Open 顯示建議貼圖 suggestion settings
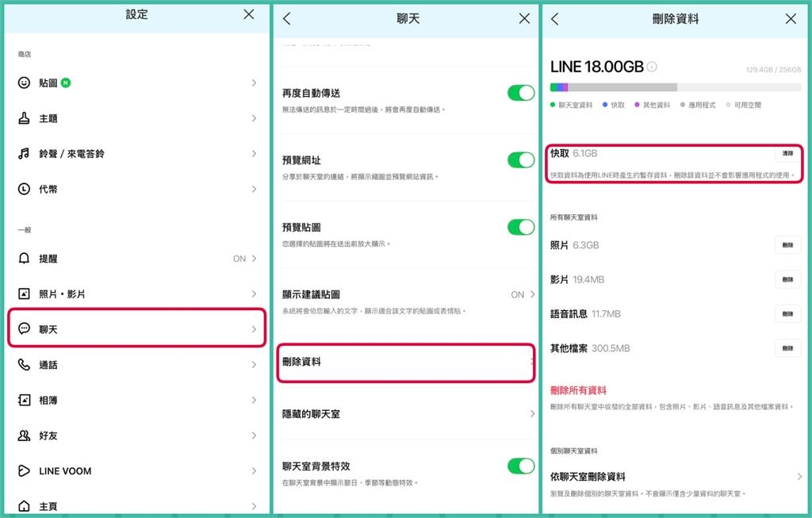The height and width of the screenshot is (518, 812). (x=406, y=294)
